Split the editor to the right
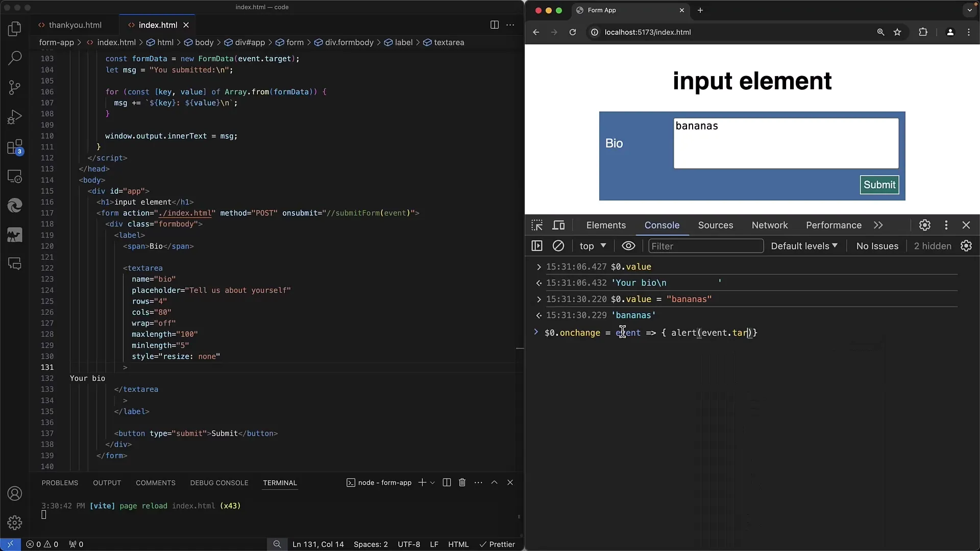The image size is (980, 551). 494,25
